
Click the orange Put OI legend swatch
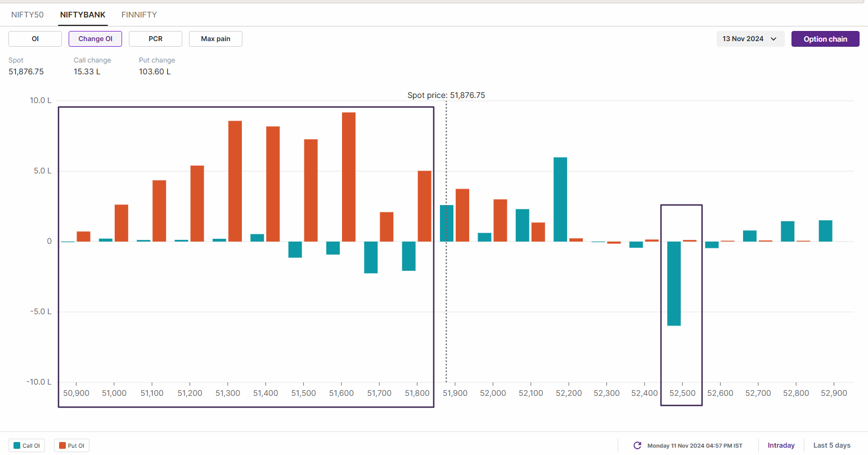coord(62,445)
